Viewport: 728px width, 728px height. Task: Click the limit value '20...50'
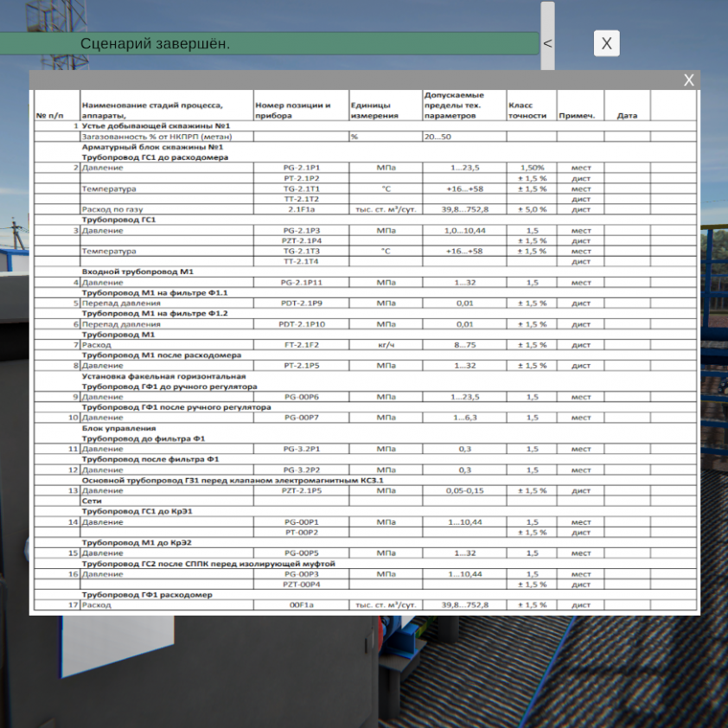[x=437, y=137]
